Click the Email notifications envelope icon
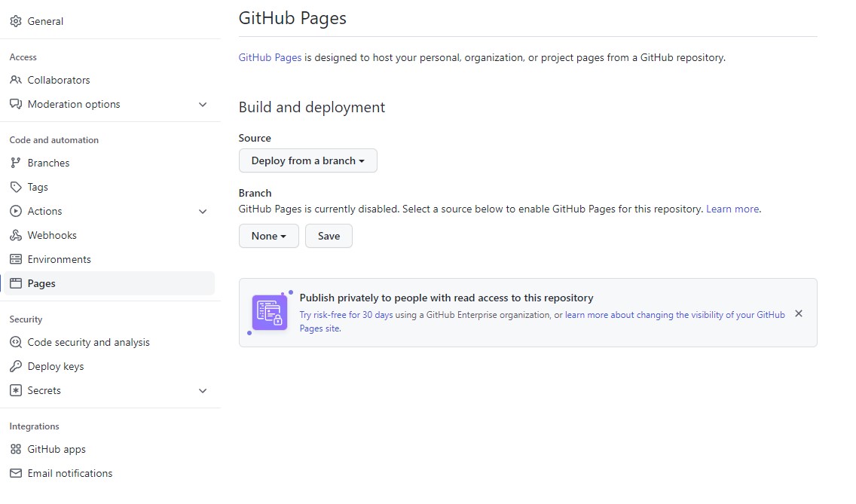The width and height of the screenshot is (856, 504). [16, 473]
